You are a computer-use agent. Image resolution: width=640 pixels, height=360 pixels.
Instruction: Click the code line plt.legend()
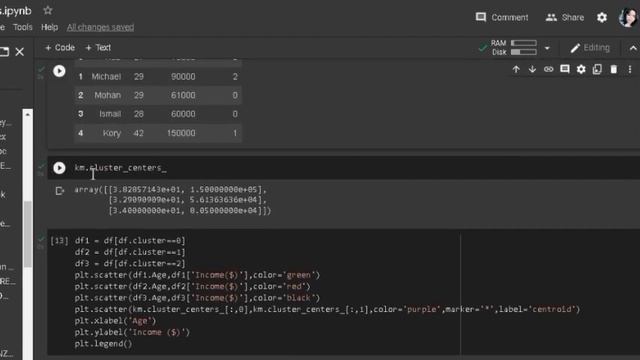103,344
